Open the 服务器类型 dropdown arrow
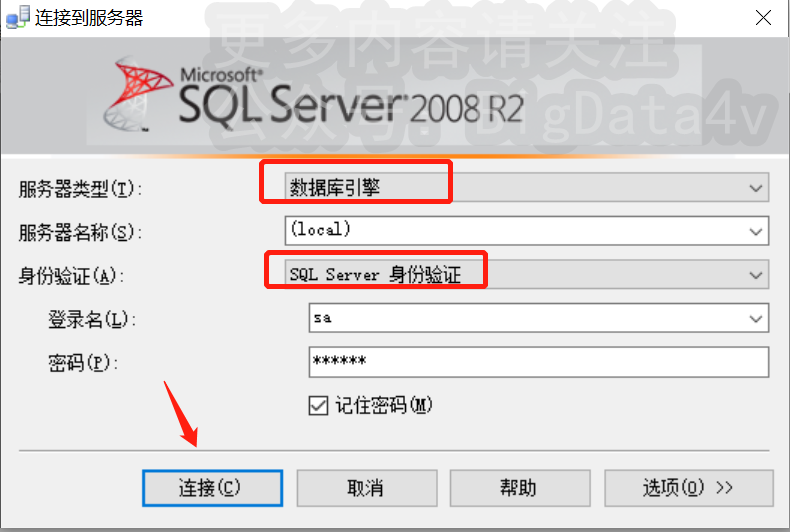The width and height of the screenshot is (790, 532). (x=755, y=188)
